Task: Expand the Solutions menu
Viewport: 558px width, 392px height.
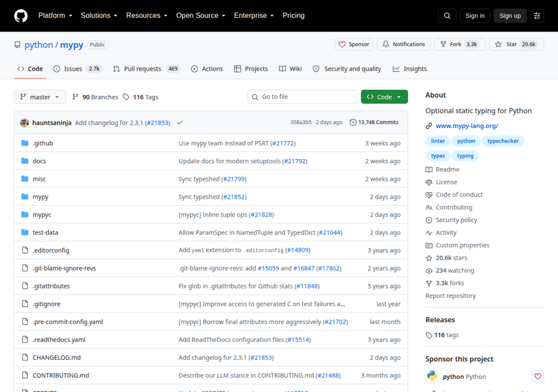Action: 99,16
